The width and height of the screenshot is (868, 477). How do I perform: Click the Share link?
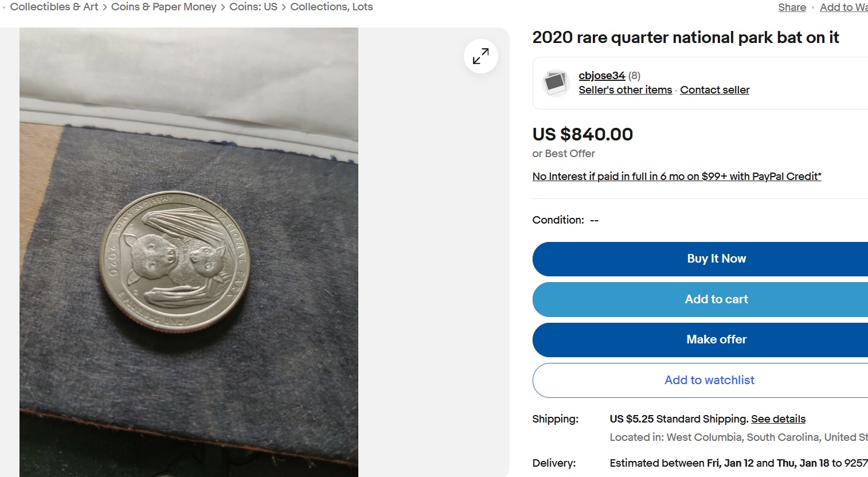(x=792, y=7)
